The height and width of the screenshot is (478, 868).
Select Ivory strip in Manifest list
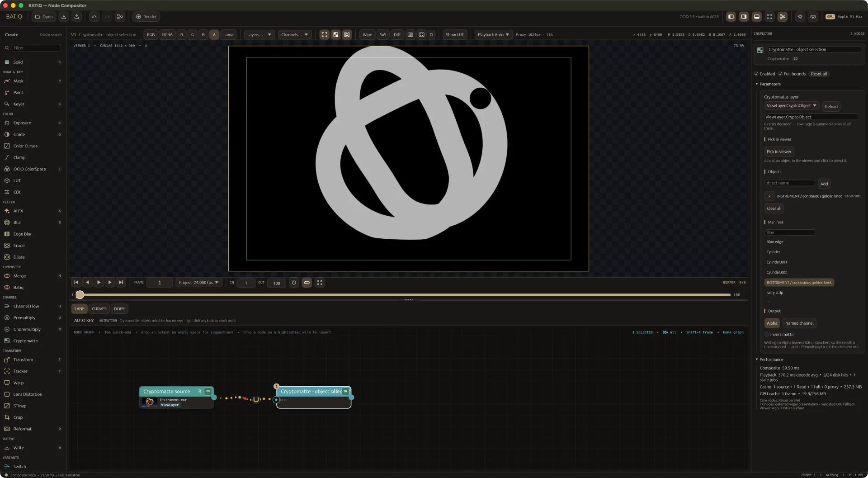point(774,293)
